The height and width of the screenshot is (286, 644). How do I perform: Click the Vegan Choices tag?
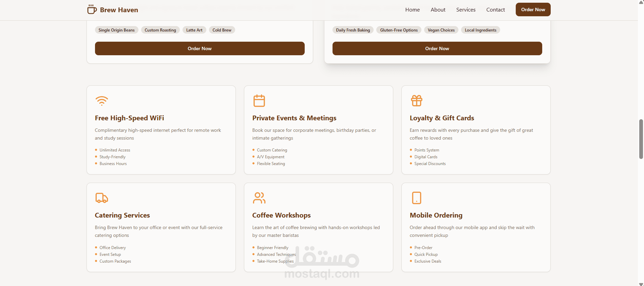pyautogui.click(x=441, y=30)
